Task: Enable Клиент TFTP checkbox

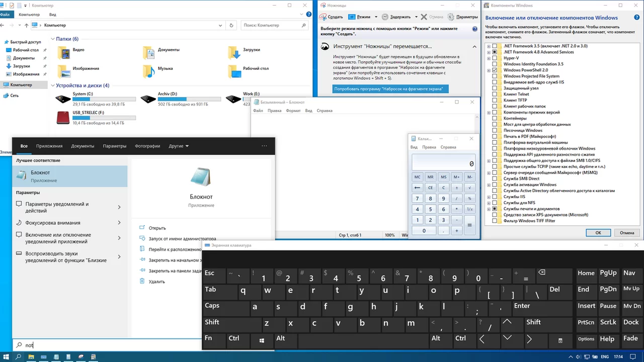Action: [x=495, y=100]
